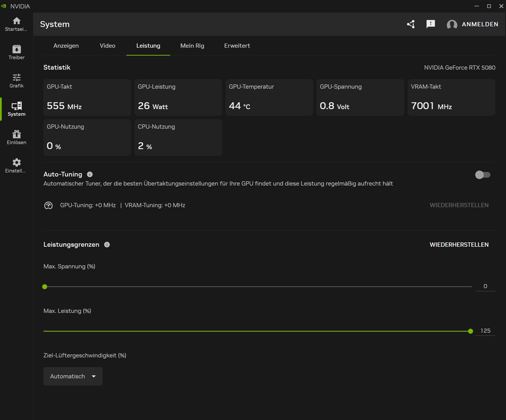Image resolution: width=506 pixels, height=420 pixels.
Task: Click the NVIDIA GeForce RTX 5080 label
Action: pyautogui.click(x=460, y=67)
